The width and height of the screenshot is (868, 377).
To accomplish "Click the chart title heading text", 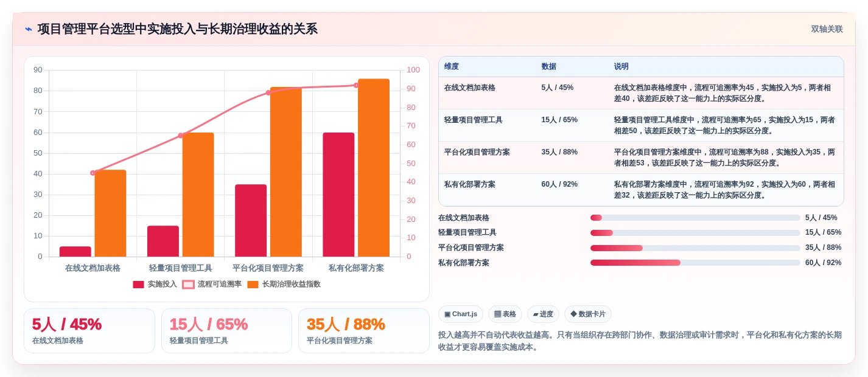I will 178,29.
